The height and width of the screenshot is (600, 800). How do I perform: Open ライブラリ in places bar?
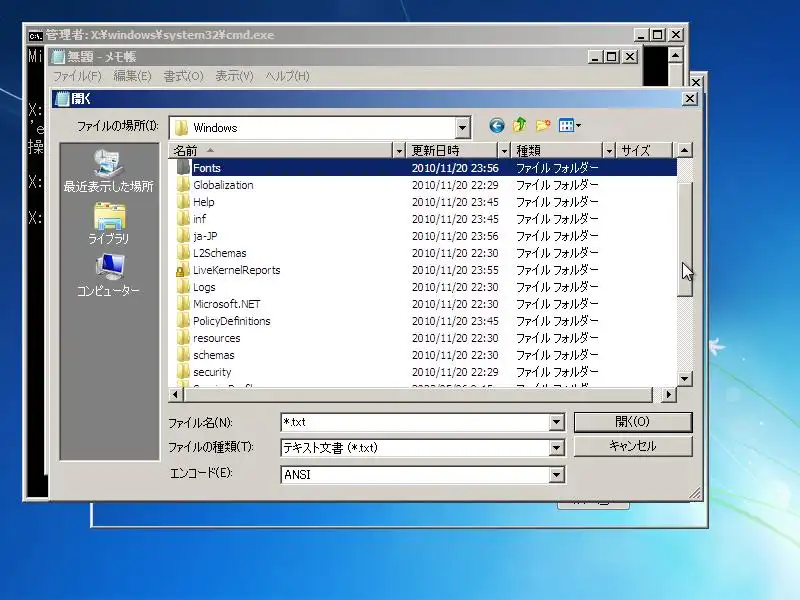click(x=108, y=224)
